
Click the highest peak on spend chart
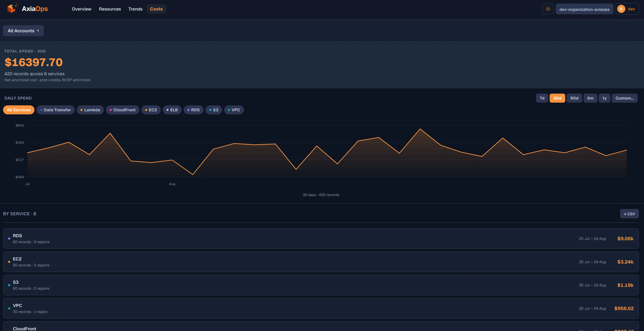click(420, 129)
